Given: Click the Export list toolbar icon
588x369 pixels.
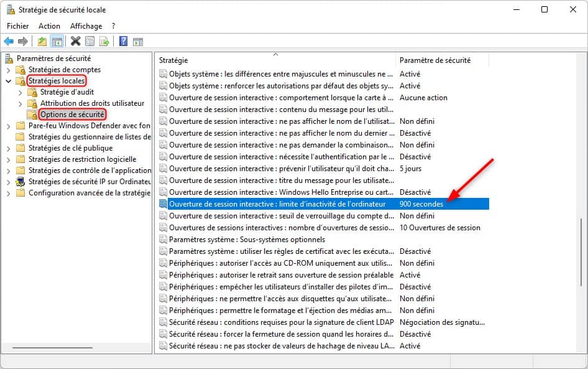Looking at the screenshot, I should 104,41.
